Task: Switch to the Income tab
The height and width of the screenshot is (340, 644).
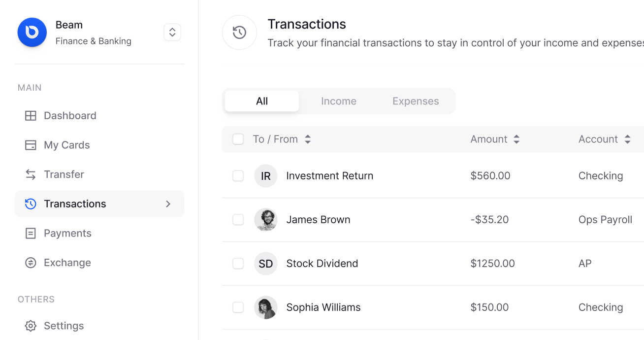Action: tap(339, 101)
